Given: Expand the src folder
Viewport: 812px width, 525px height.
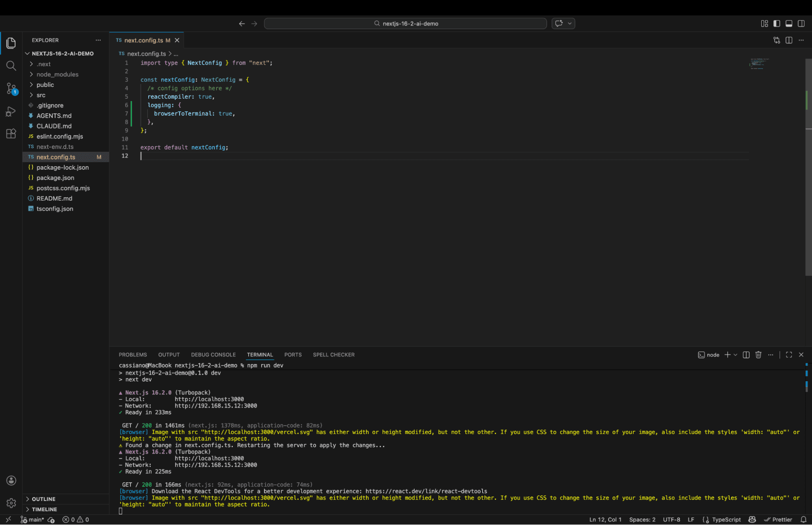Looking at the screenshot, I should click(41, 95).
